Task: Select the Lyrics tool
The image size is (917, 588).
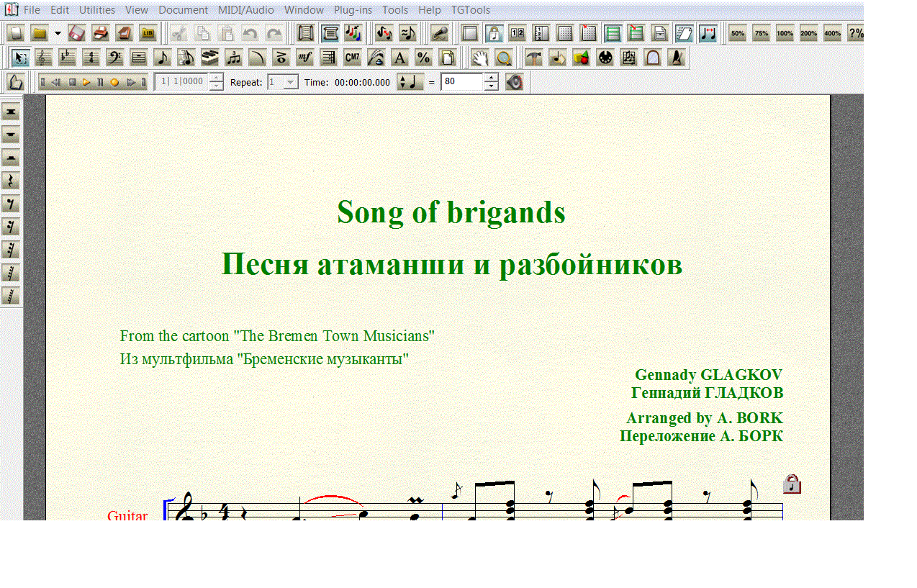Action: point(375,58)
